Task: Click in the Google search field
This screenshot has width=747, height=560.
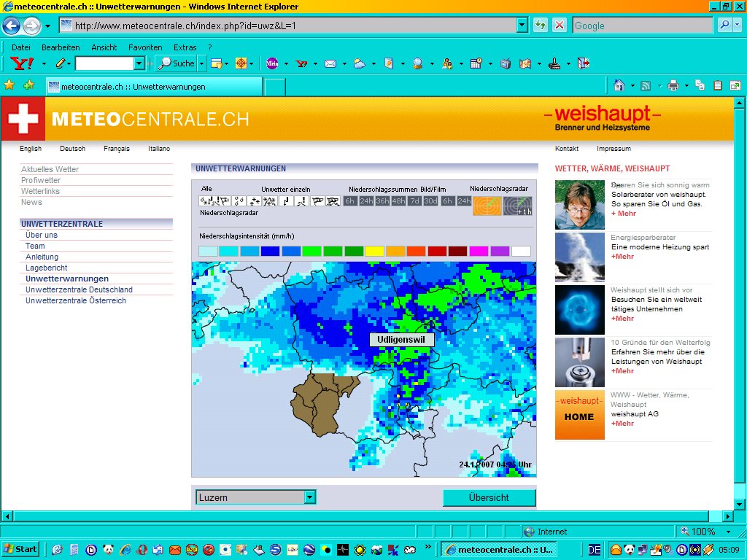Action: tap(643, 26)
